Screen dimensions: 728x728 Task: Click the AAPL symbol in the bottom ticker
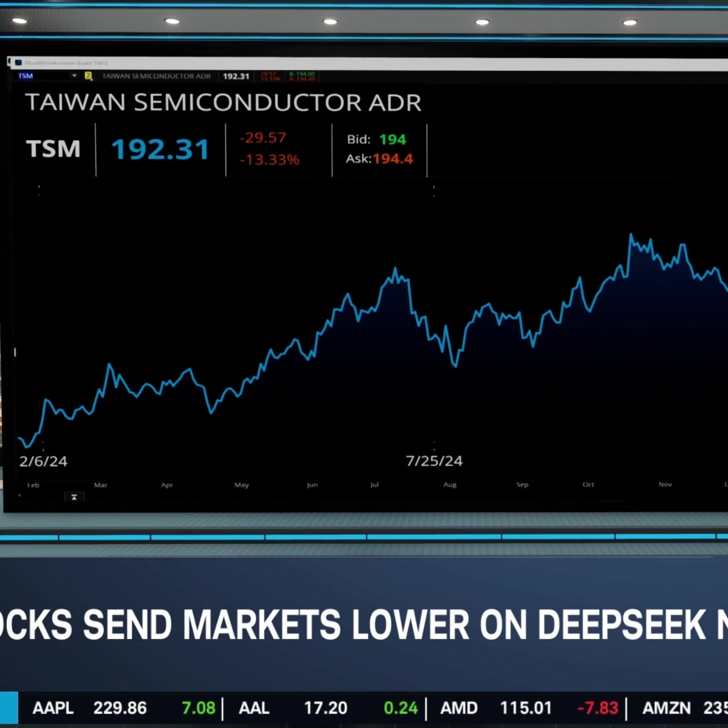(53, 708)
